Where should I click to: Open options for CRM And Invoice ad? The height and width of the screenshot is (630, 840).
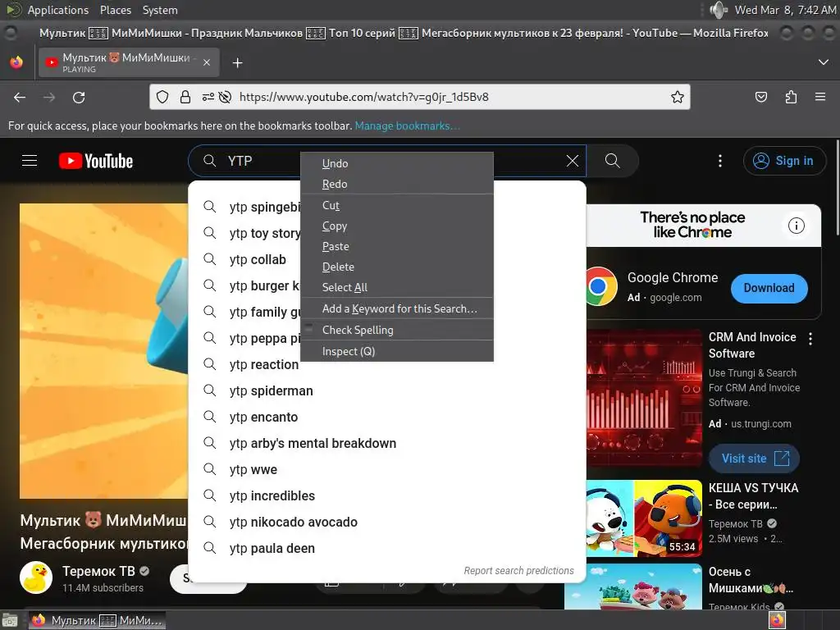[x=810, y=339]
